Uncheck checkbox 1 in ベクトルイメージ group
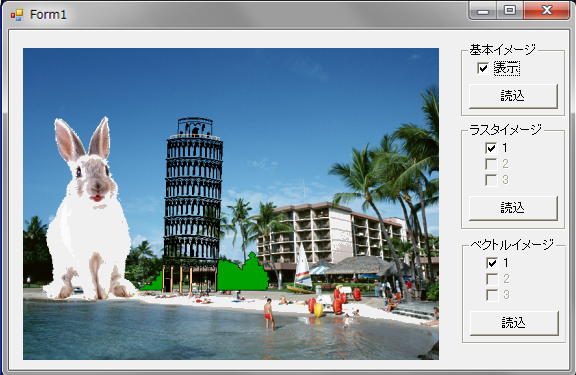Image resolution: width=576 pixels, height=375 pixels. click(492, 263)
